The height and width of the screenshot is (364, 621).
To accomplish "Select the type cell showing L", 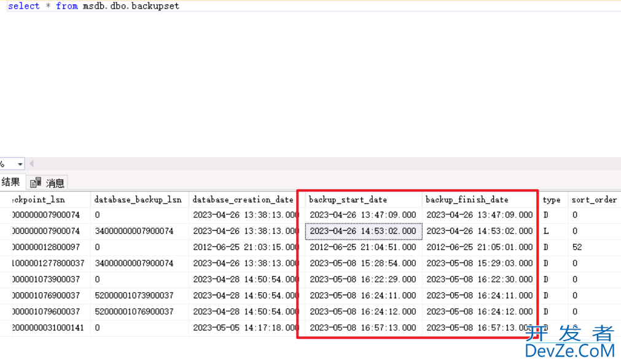I will point(553,231).
